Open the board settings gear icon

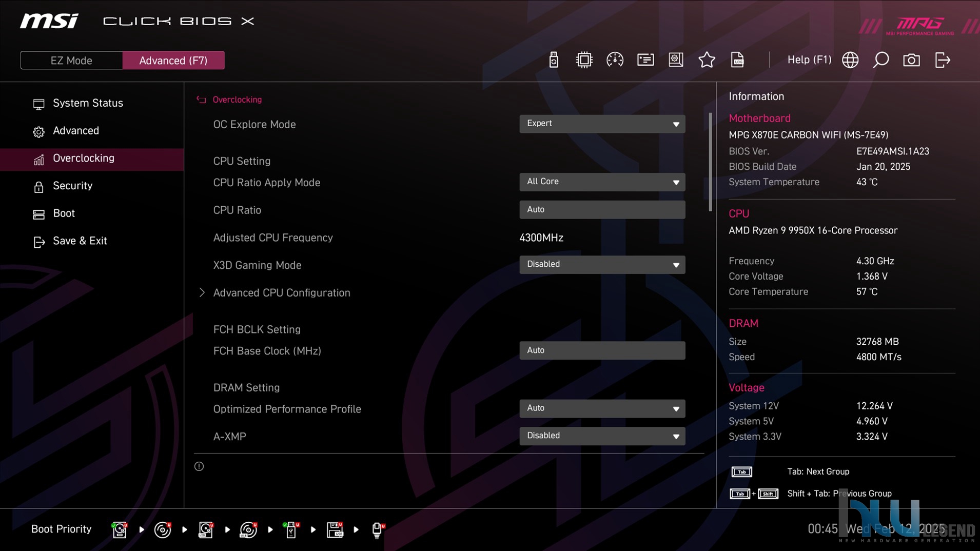click(676, 60)
